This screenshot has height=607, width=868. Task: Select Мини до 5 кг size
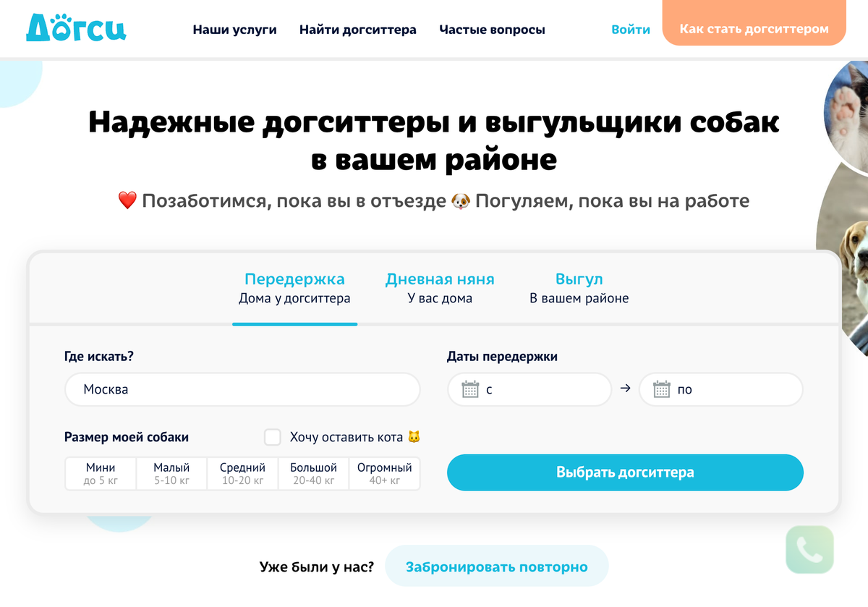[x=100, y=474]
